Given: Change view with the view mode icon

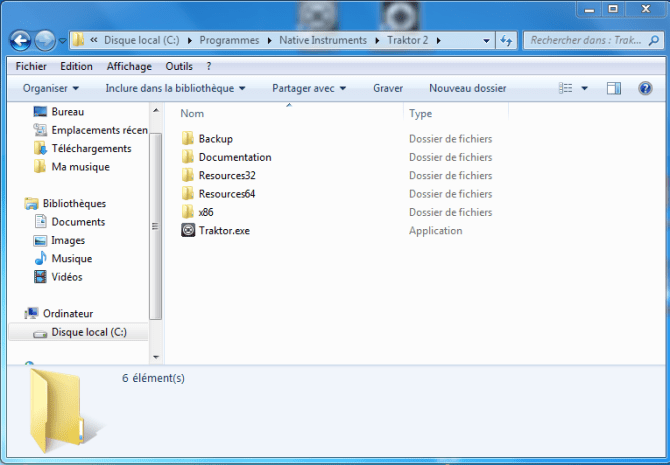Looking at the screenshot, I should [565, 88].
